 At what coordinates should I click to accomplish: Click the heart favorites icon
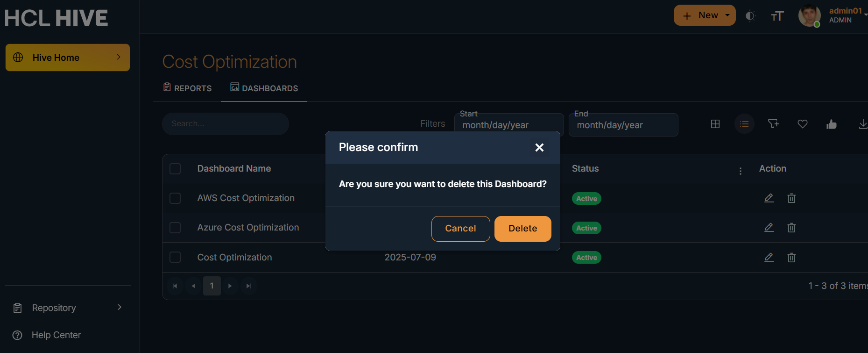(x=803, y=124)
